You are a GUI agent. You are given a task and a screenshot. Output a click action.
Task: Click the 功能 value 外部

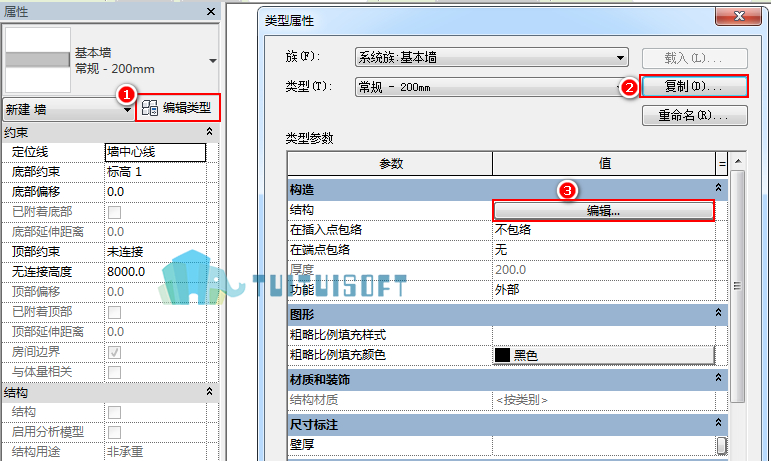(x=603, y=290)
